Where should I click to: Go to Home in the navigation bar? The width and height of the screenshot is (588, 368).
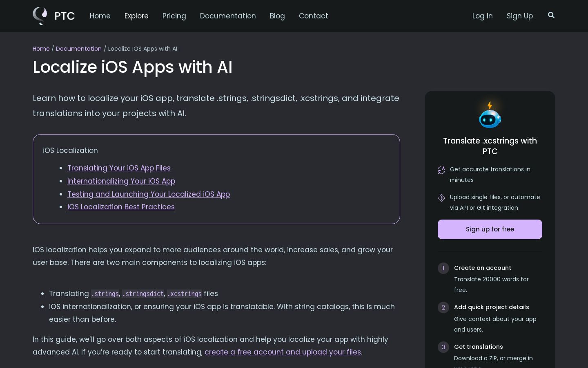[x=100, y=16]
